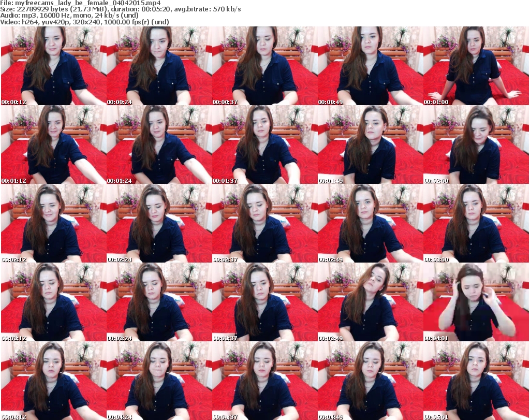Open the 00:02:37 frame
530x420 pixels.
(264, 223)
